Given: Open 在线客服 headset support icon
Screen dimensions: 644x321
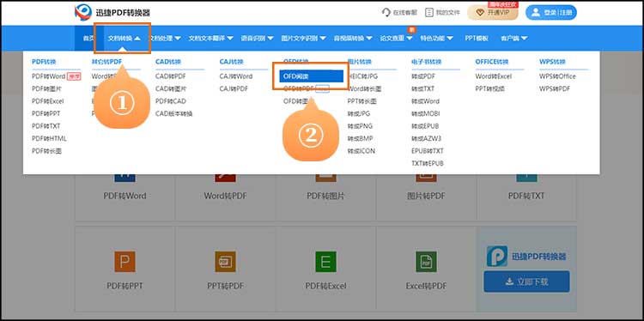Looking at the screenshot, I should tap(386, 12).
